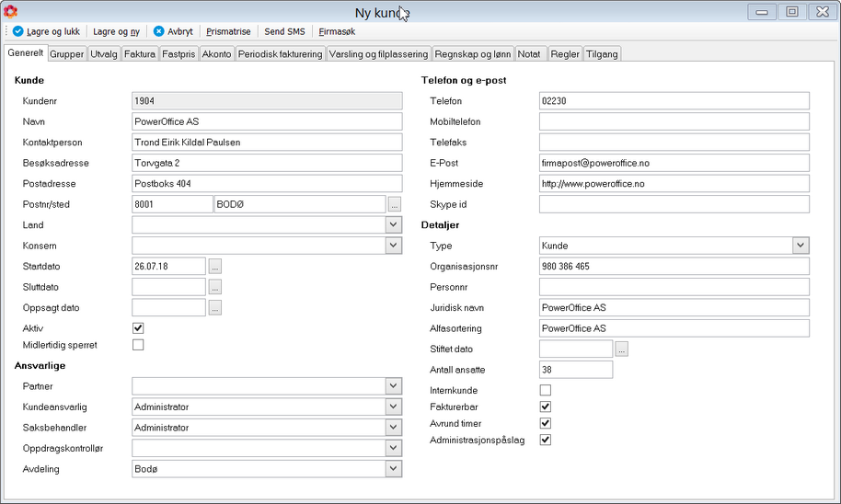The height and width of the screenshot is (504, 841).
Task: Click the blue X Avbryt icon
Action: point(159,31)
